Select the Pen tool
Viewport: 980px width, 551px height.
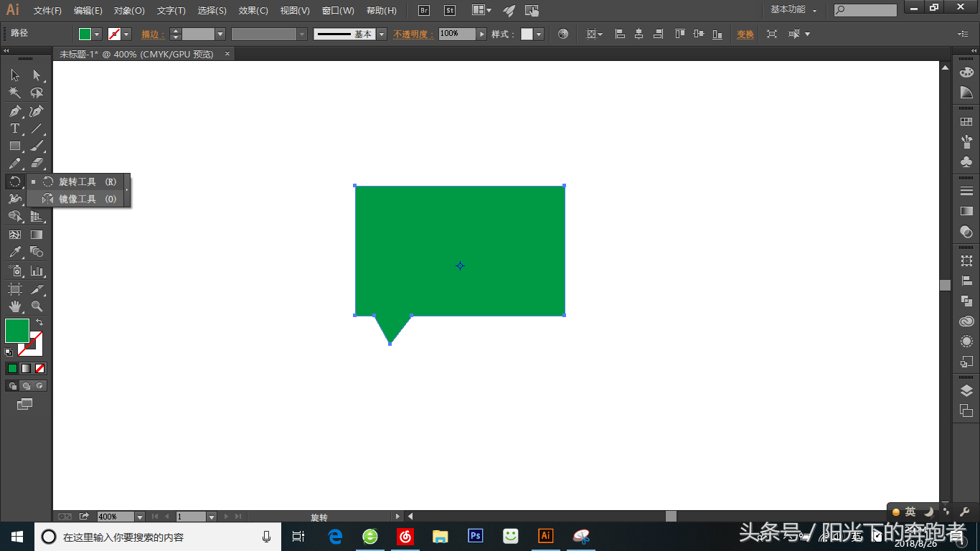14,111
